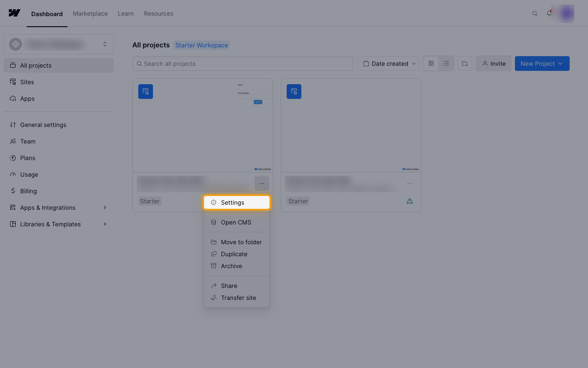Screen dimensions: 588x368
Task: Open Usage in the sidebar
Action: [59, 174]
